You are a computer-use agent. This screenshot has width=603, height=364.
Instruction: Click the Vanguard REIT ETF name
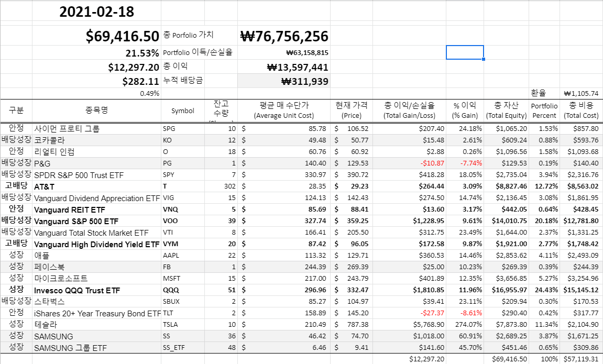click(96, 209)
